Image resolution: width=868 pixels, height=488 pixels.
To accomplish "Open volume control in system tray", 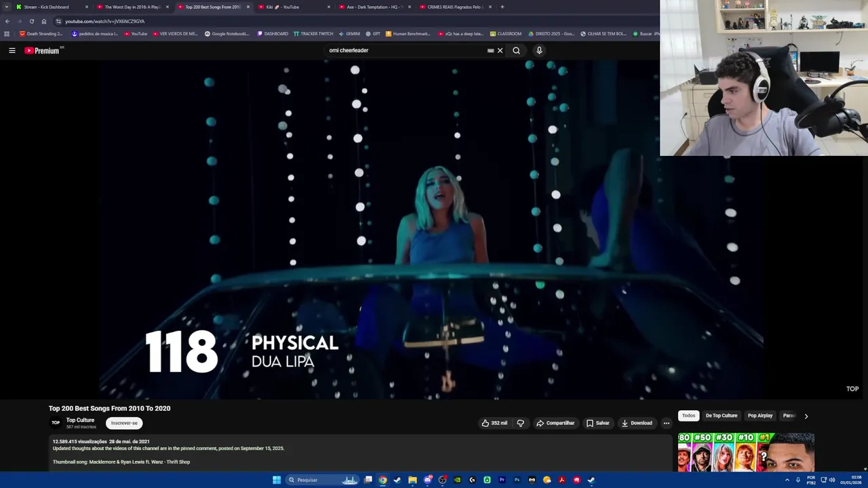I will click(x=832, y=480).
